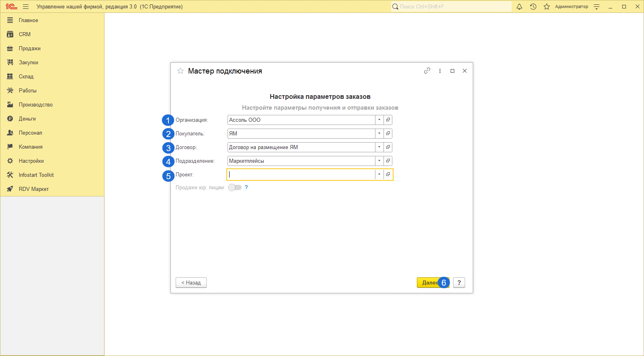Open the Настройки section
The width and height of the screenshot is (644, 356).
52,161
